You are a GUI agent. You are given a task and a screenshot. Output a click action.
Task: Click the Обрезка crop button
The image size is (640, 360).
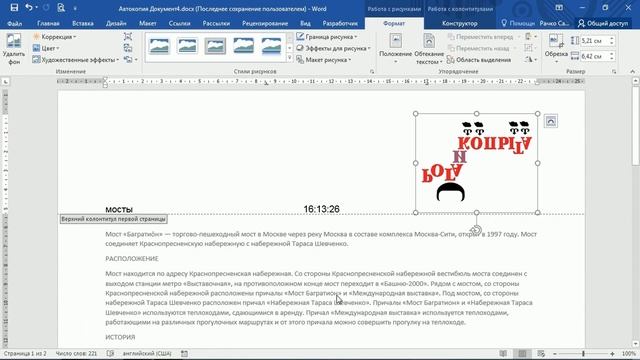[556, 49]
